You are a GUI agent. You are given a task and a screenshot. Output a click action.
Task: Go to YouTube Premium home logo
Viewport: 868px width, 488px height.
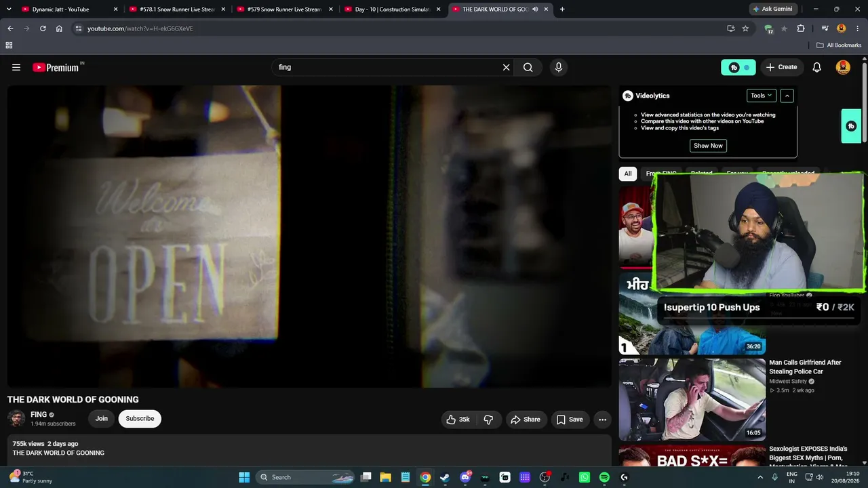pos(56,67)
